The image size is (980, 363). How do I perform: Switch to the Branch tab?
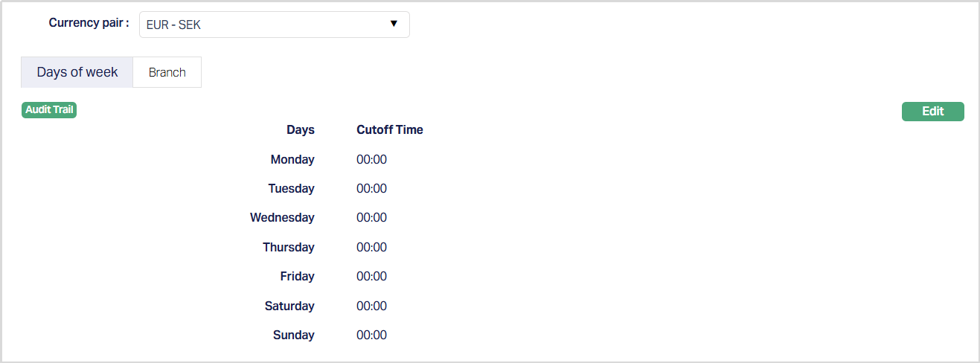click(167, 72)
